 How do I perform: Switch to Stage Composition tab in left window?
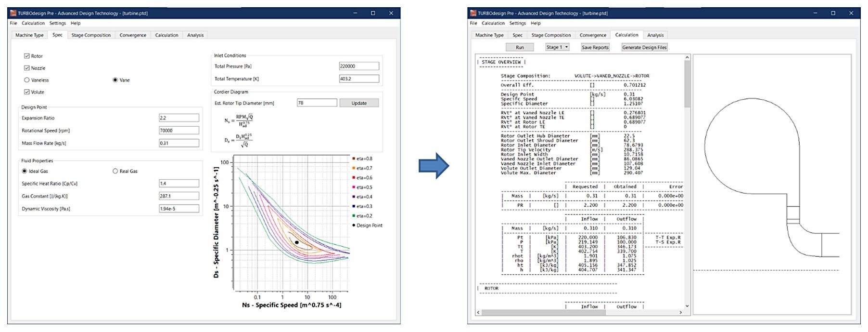91,35
